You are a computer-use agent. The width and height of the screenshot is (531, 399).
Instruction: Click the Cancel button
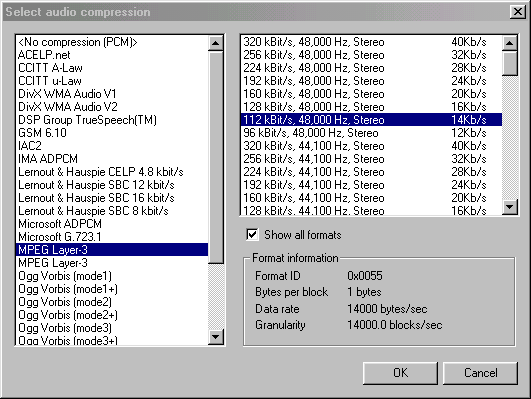480,373
